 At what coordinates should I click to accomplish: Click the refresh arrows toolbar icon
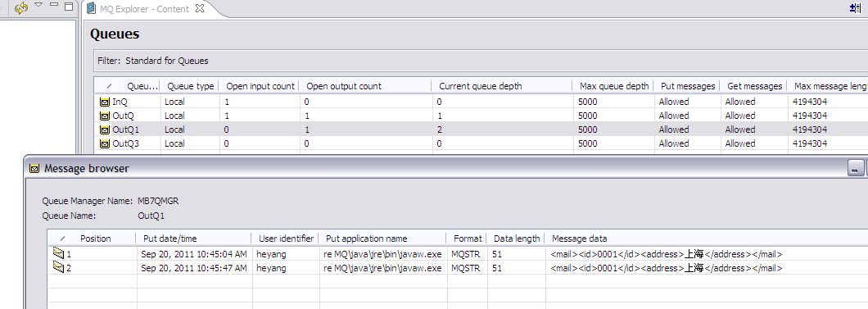point(21,7)
